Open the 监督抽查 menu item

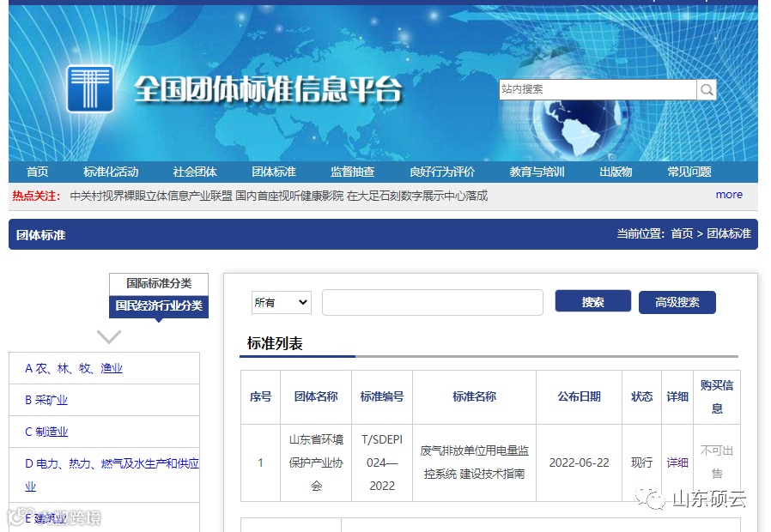point(353,172)
